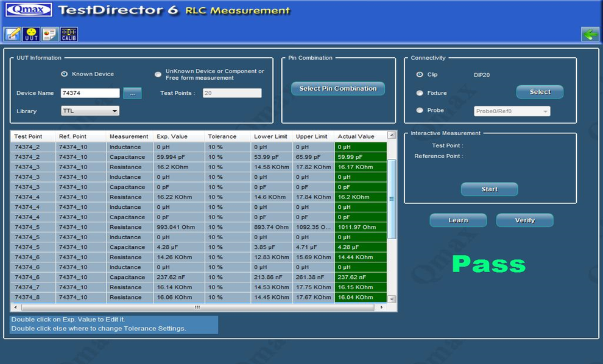Click the Device Name input field
The width and height of the screenshot is (603, 364).
click(90, 93)
